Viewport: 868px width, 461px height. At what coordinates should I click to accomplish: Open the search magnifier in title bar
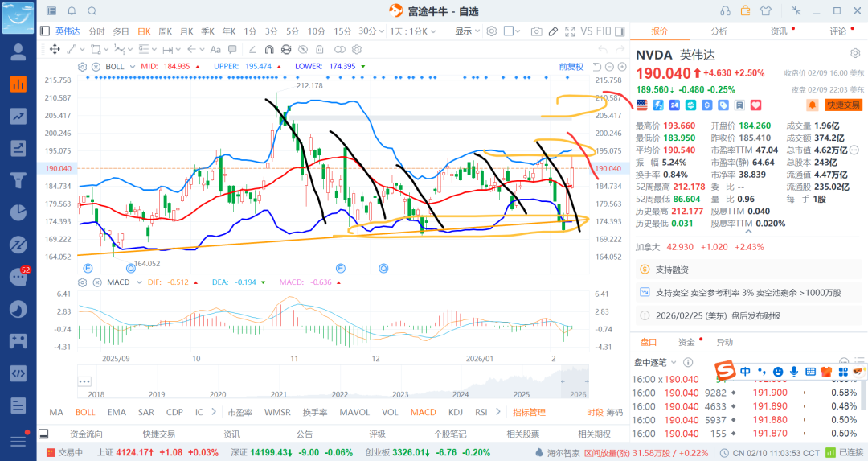tap(92, 11)
